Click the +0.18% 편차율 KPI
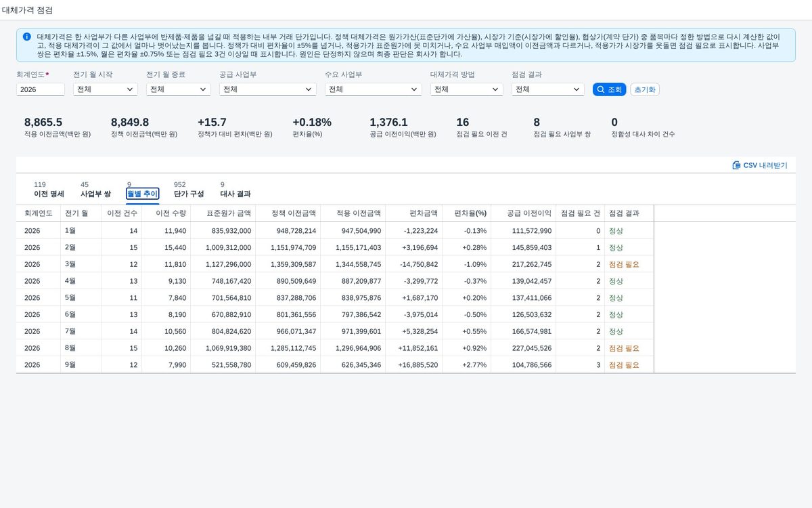812x508 pixels. [312, 127]
